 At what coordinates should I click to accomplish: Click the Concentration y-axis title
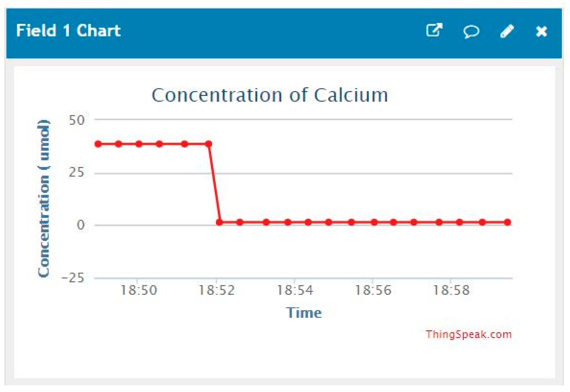(44, 199)
